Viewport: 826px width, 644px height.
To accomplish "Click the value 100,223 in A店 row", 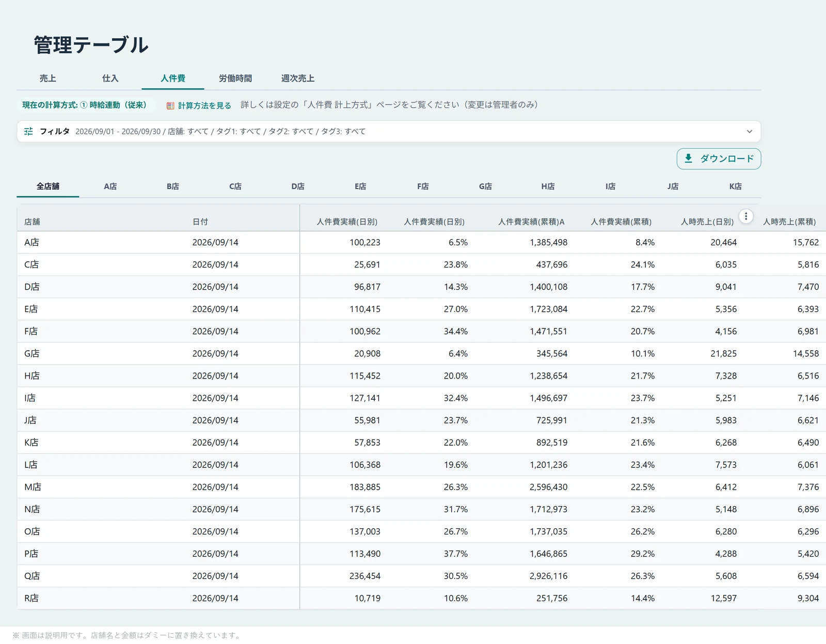I will (x=365, y=242).
